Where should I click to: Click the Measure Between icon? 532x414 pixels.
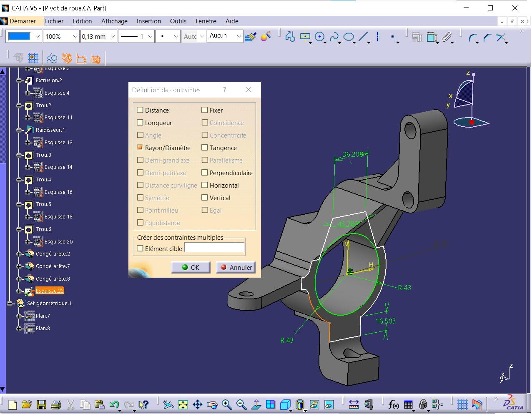(354, 404)
